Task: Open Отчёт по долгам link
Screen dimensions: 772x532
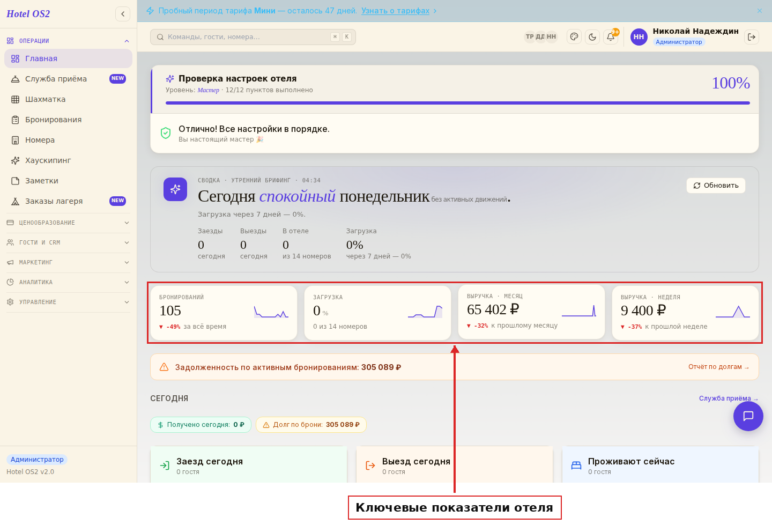Action: [x=719, y=367]
